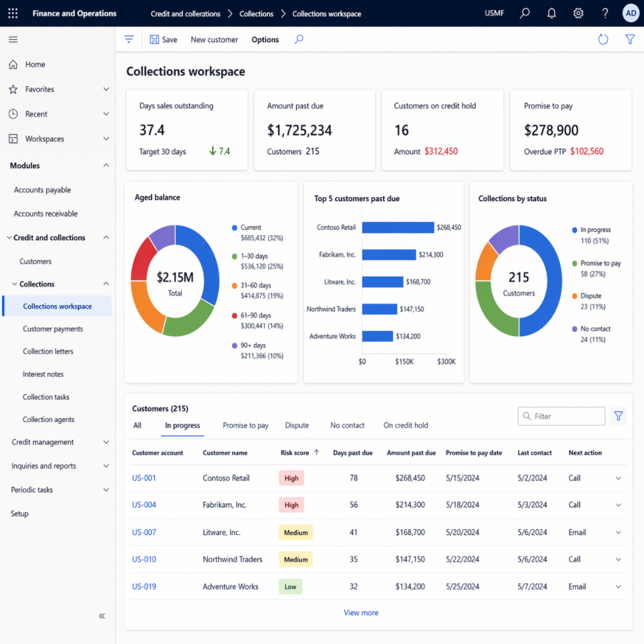The width and height of the screenshot is (644, 644).
Task: Open the Options menu
Action: click(x=265, y=40)
